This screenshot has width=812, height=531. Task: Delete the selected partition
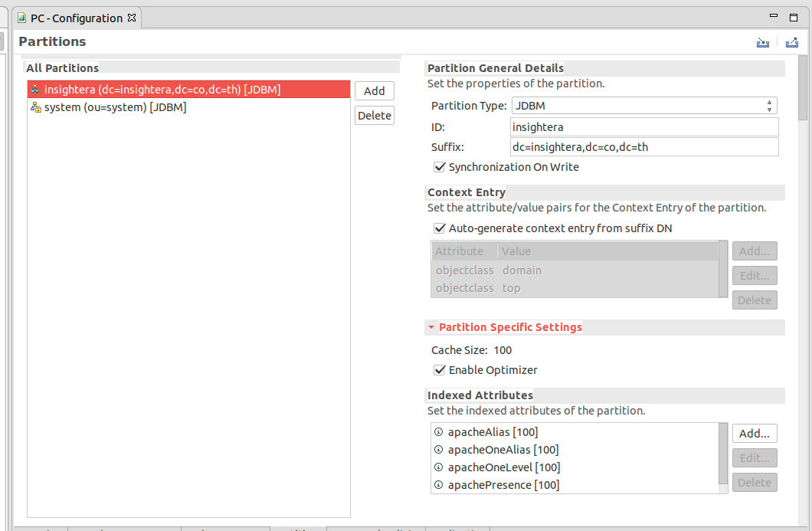point(375,115)
